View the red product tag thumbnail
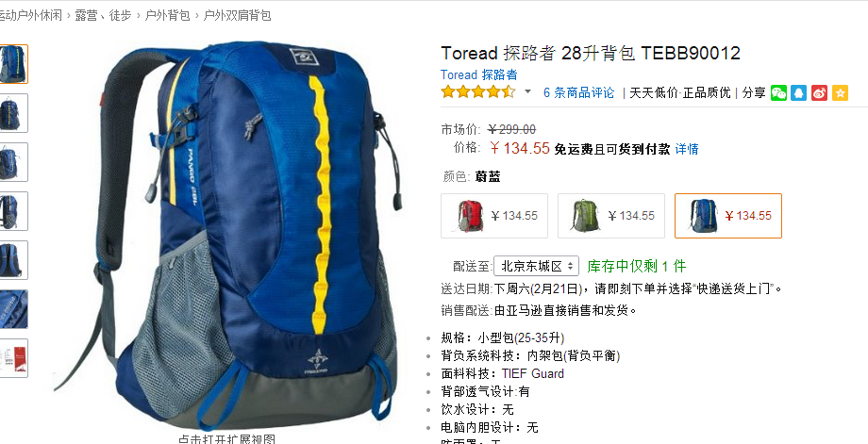Viewport: 868px width, 444px height. [x=12, y=357]
